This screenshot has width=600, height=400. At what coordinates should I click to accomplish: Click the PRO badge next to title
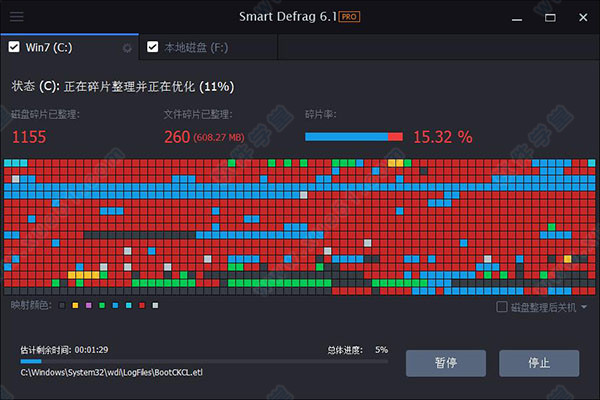click(349, 17)
